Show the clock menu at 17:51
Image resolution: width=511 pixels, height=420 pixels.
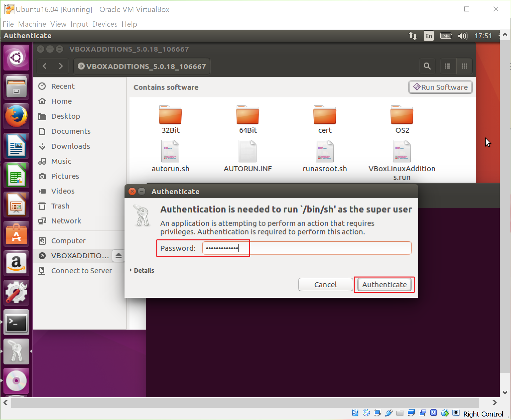483,36
